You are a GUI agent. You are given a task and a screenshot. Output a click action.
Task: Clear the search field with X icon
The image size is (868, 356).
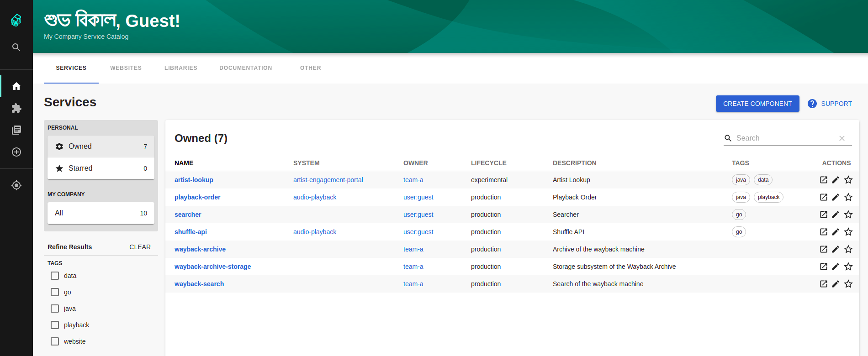click(842, 138)
